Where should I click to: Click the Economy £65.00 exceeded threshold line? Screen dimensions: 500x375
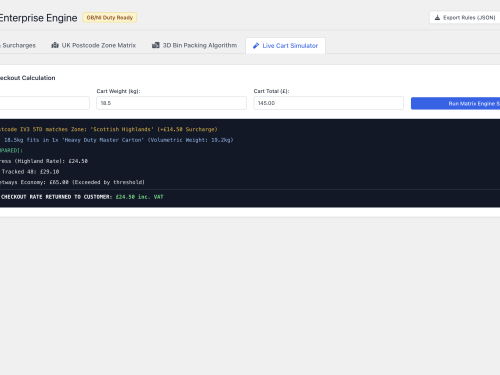click(72, 182)
